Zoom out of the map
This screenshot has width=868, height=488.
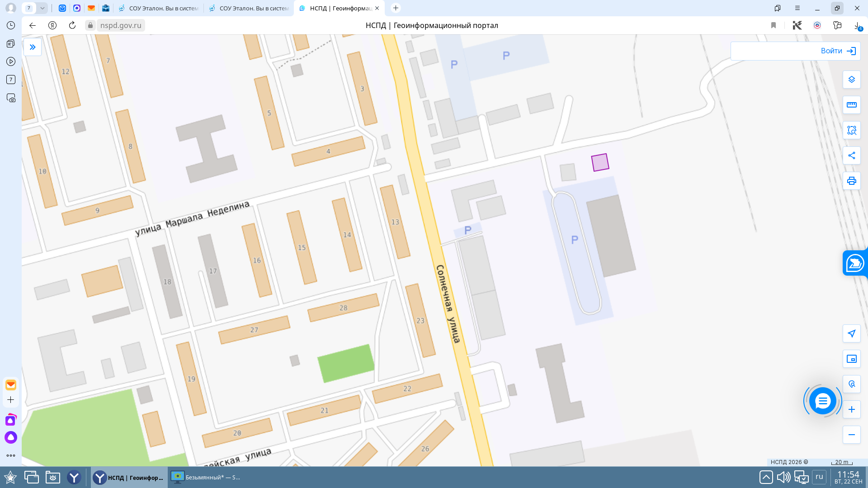coord(852,435)
